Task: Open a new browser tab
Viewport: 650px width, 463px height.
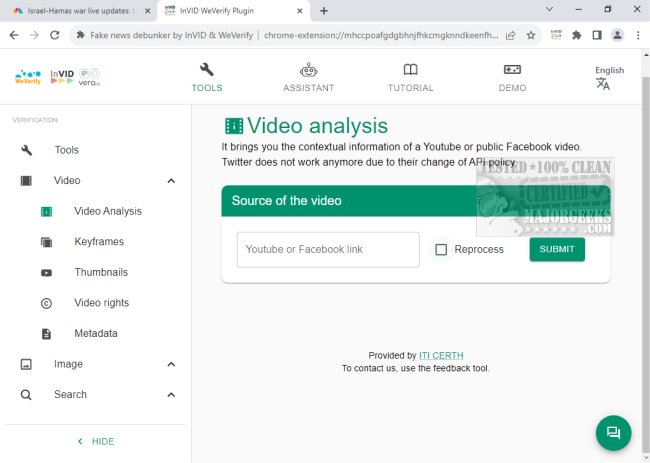Action: pyautogui.click(x=324, y=11)
